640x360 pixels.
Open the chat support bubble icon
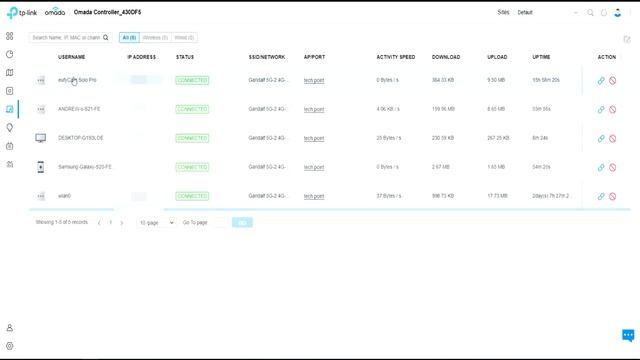(628, 335)
